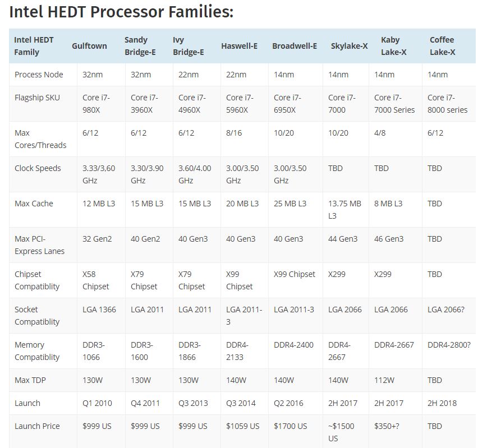Select the $1700 US launch price cell
The height and width of the screenshot is (448, 478).
(291, 426)
